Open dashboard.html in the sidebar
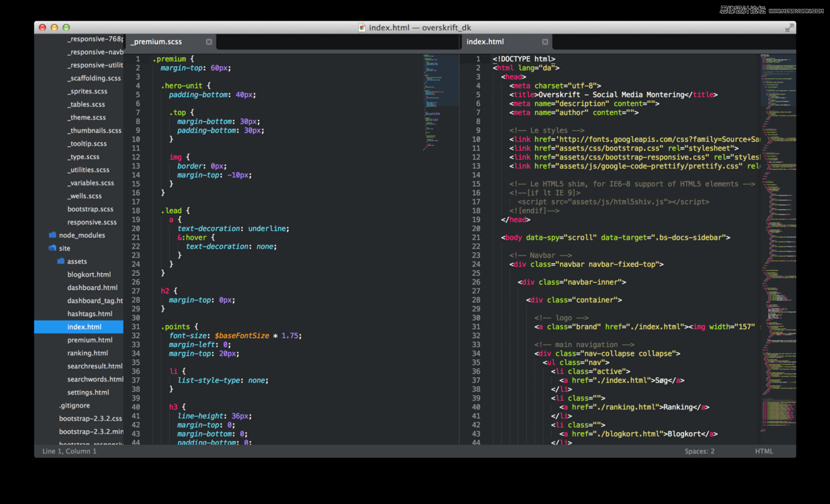830x504 pixels. 93,288
